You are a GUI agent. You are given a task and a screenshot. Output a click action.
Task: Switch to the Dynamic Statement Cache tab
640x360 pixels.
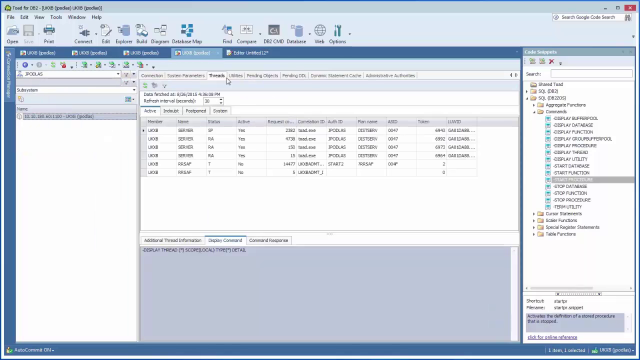tap(336, 76)
